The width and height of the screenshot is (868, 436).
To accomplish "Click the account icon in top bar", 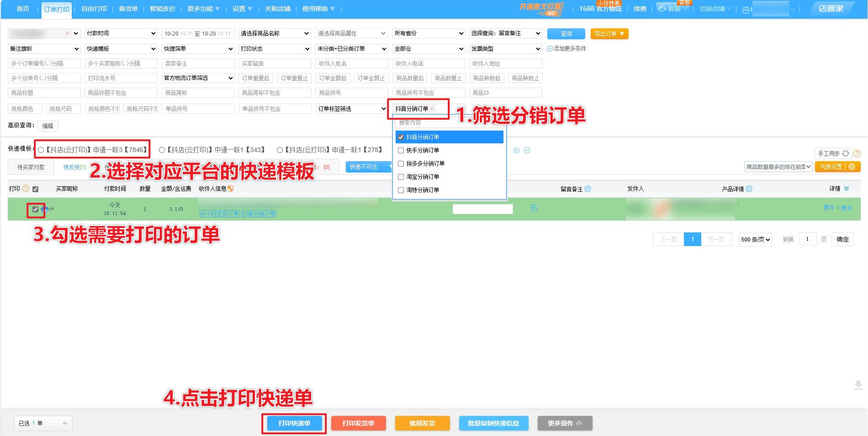I will point(746,10).
